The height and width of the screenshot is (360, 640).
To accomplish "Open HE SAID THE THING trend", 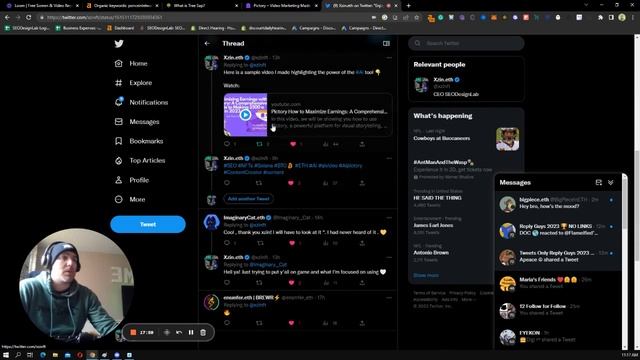I will click(x=437, y=198).
